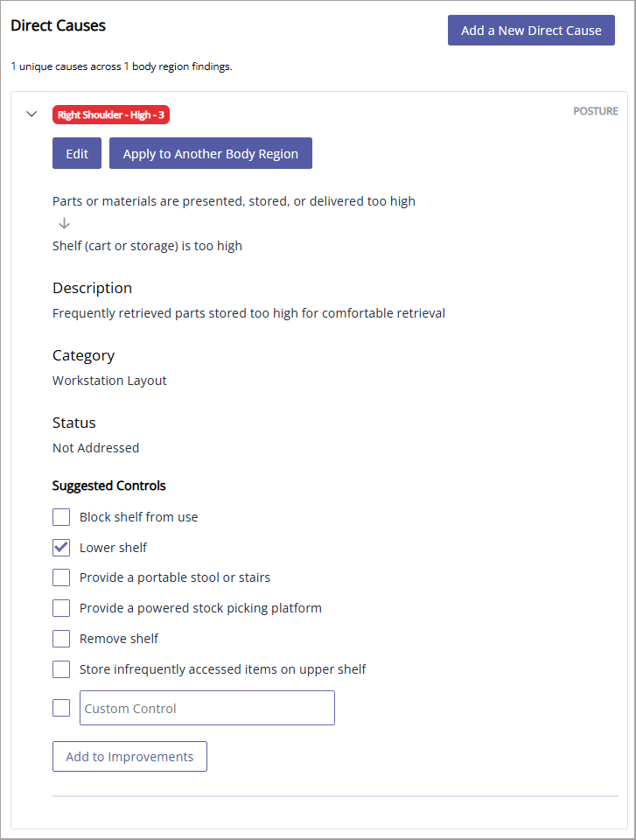The width and height of the screenshot is (636, 840).
Task: Click Apply to Another Body Region
Action: (211, 153)
